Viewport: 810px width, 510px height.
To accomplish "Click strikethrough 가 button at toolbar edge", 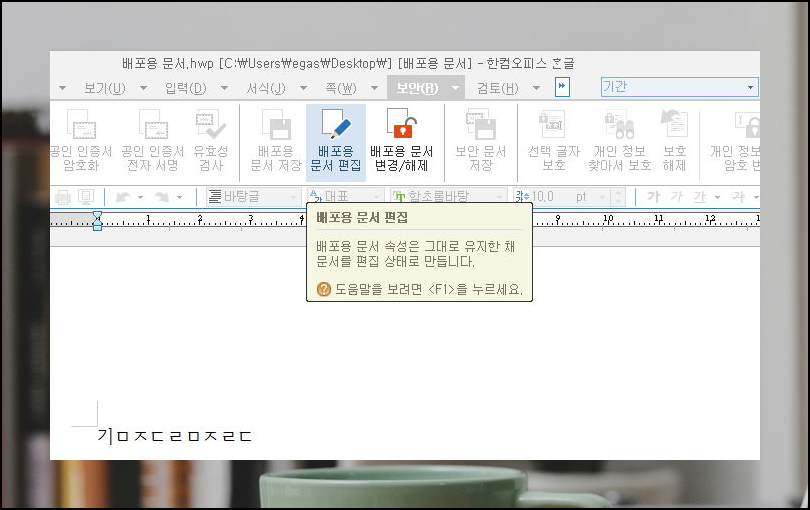I will [738, 197].
